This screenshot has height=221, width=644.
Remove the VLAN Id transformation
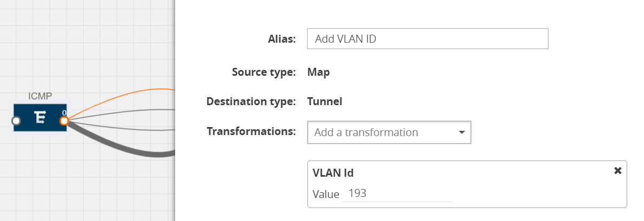point(618,170)
